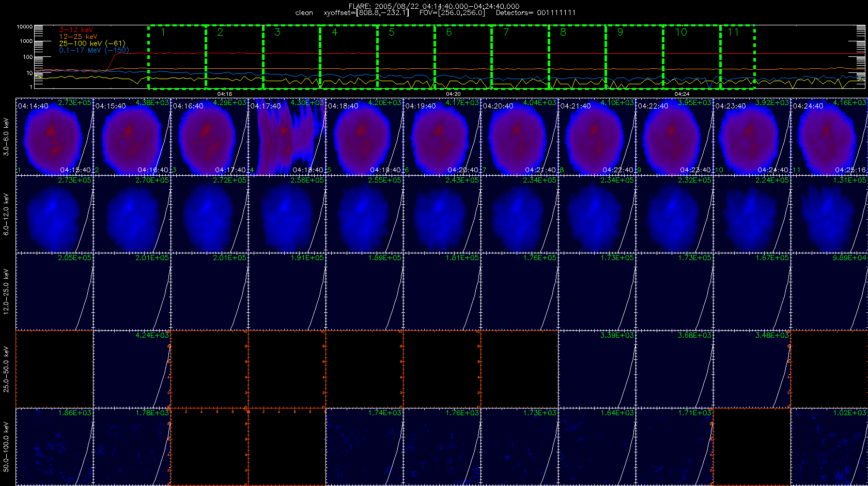Click the 04:20 tick label on the time axis
The image size is (868, 486).
[x=453, y=94]
